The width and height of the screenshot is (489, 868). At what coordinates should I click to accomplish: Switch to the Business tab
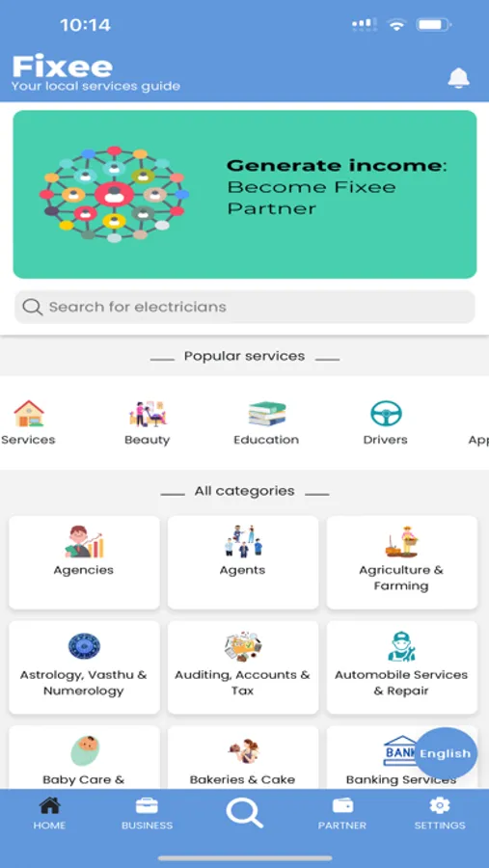(147, 813)
